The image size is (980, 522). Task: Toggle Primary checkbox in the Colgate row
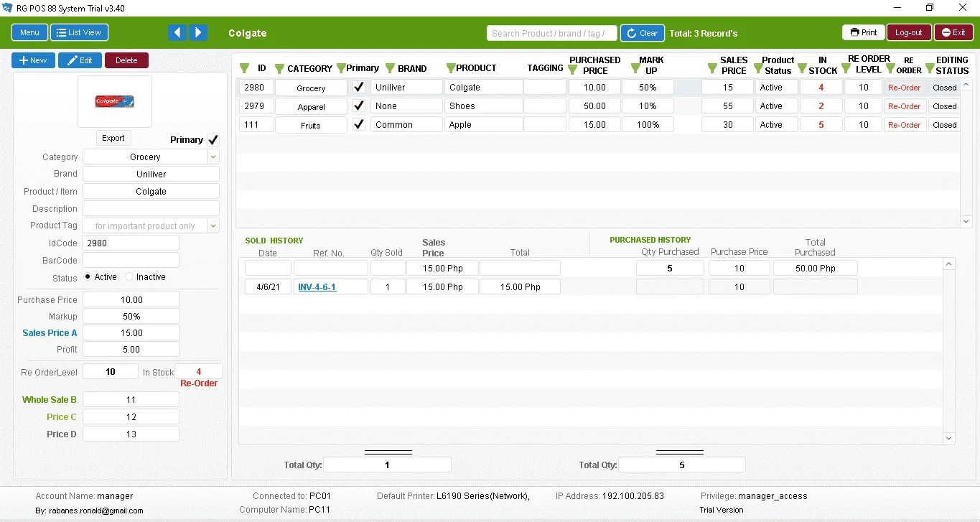pyautogui.click(x=359, y=87)
